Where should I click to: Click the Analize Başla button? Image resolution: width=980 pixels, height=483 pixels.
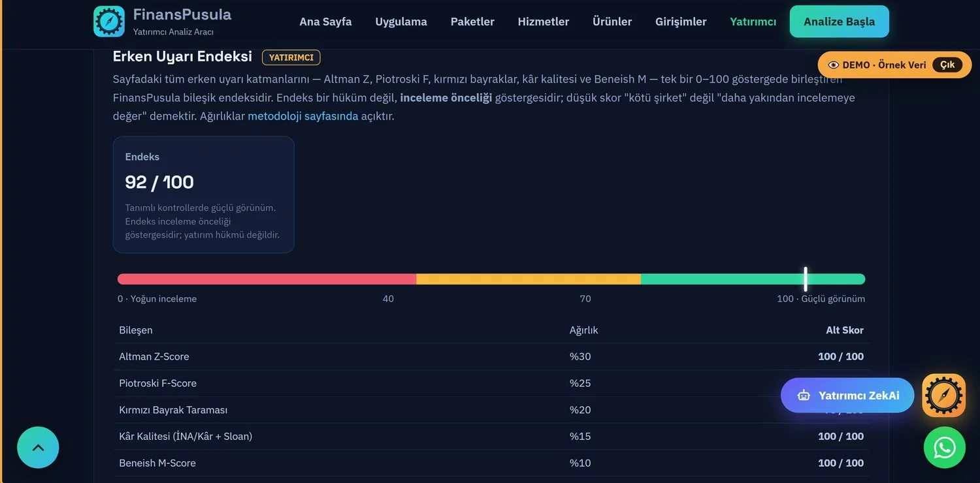[x=840, y=22]
